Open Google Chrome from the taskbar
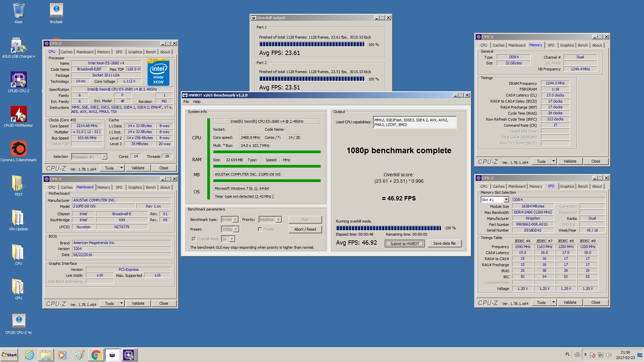The width and height of the screenshot is (644, 362). (96, 355)
